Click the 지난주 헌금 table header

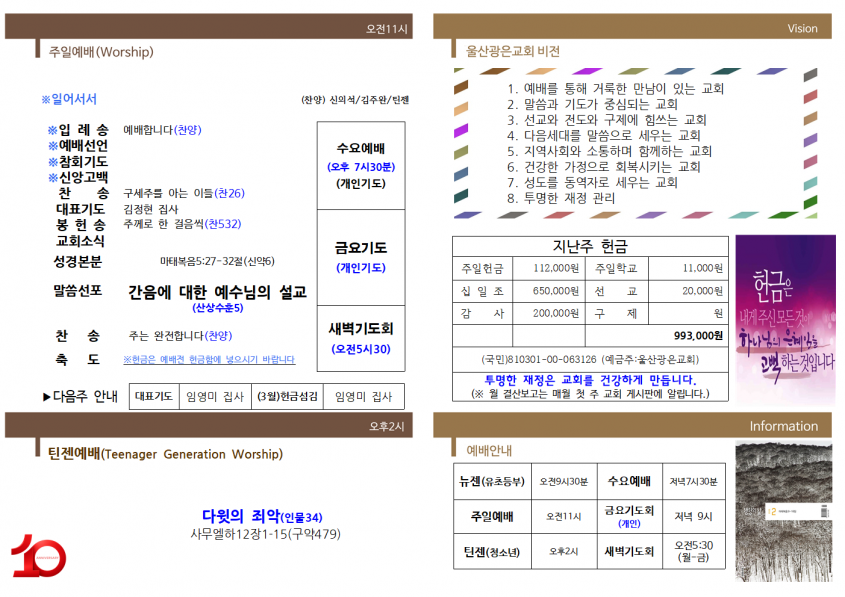click(x=591, y=246)
